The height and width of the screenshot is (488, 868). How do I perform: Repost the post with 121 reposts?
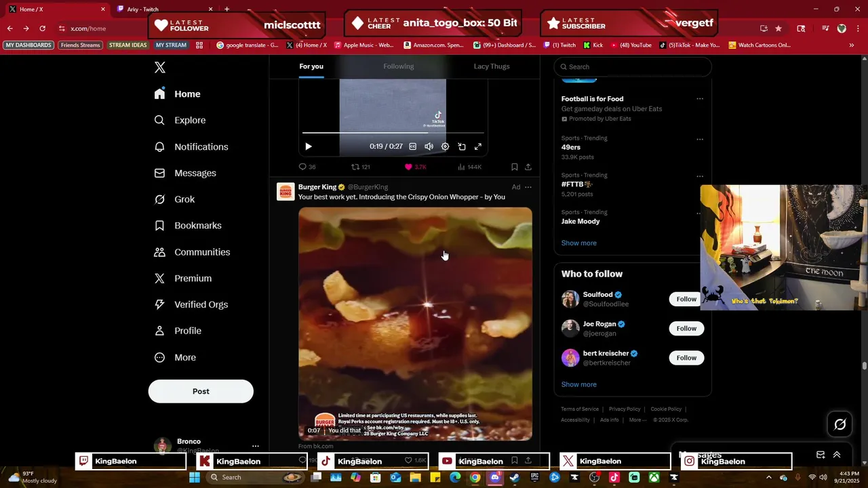click(x=360, y=167)
